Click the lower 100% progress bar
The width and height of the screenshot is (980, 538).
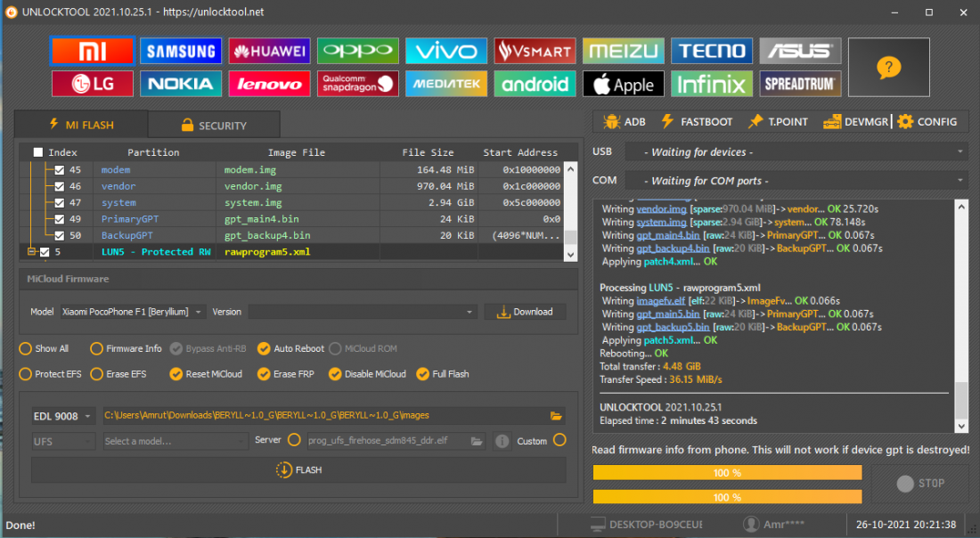(x=728, y=497)
